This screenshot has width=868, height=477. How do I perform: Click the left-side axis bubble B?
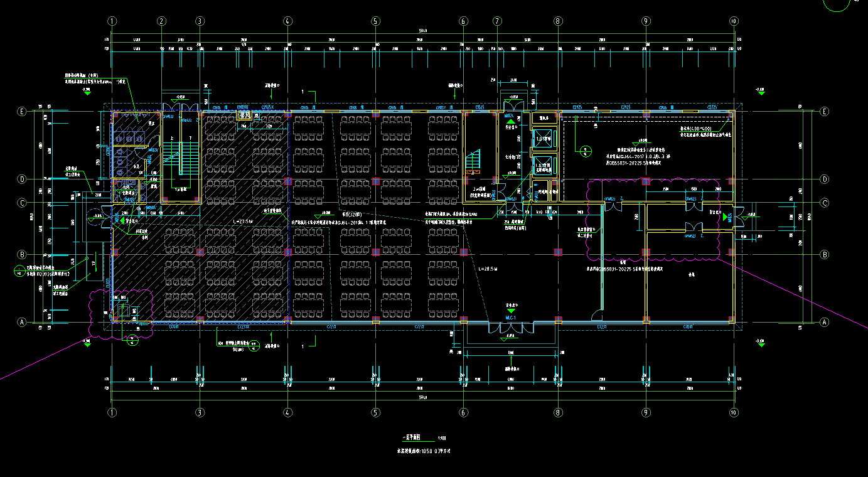22,254
